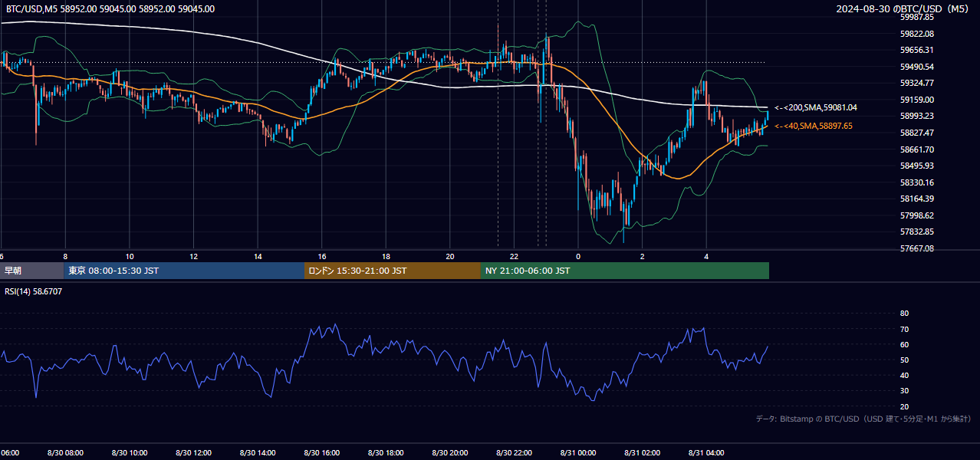Click the 8/30 08:00 date label

point(65,453)
